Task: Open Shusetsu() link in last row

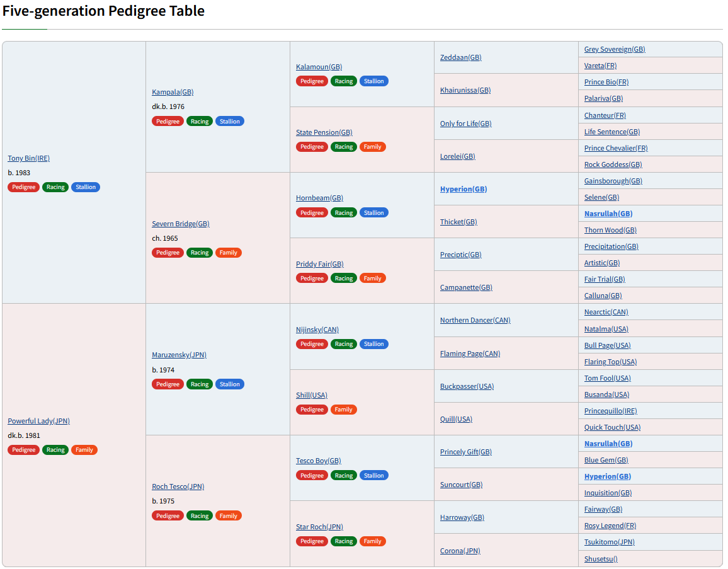Action: pos(601,559)
